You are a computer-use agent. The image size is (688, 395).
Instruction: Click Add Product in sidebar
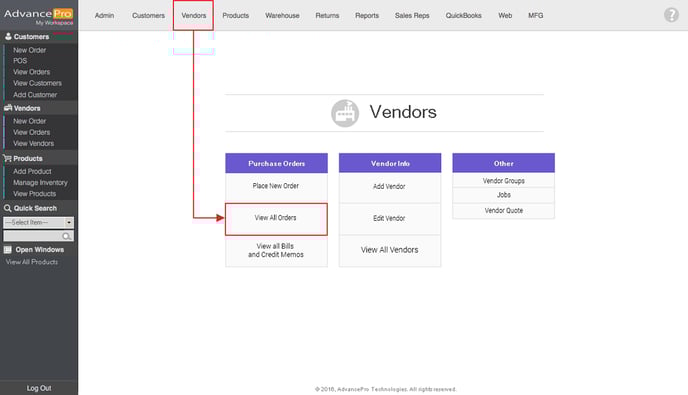(x=32, y=171)
